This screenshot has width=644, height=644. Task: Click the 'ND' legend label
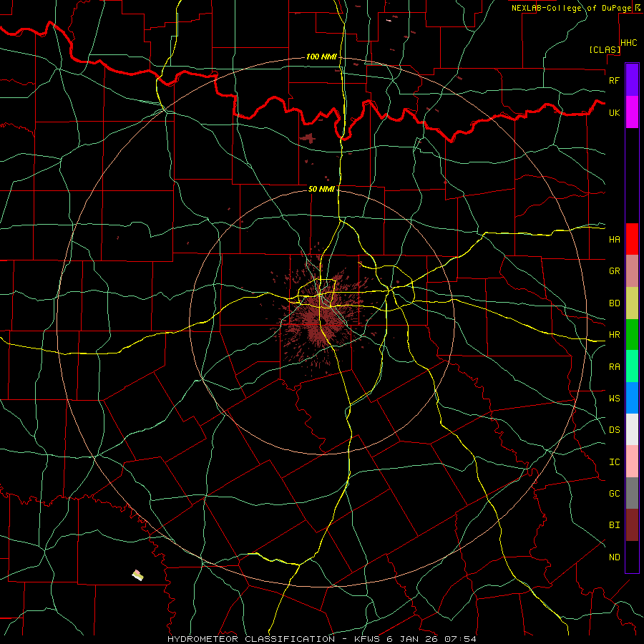(x=614, y=557)
